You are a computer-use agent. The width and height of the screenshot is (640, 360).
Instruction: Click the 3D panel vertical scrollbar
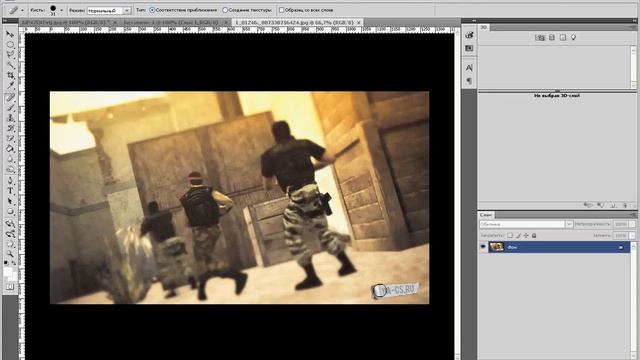click(x=633, y=67)
